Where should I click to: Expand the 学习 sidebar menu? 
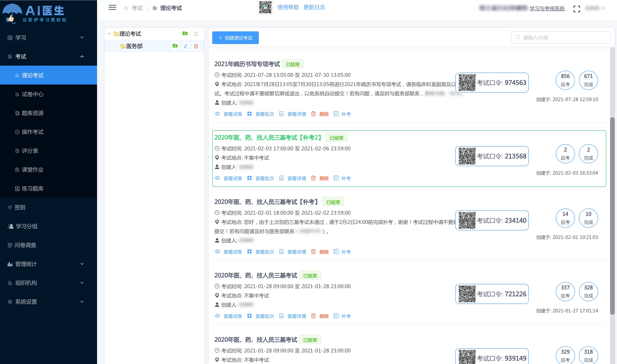pos(49,38)
